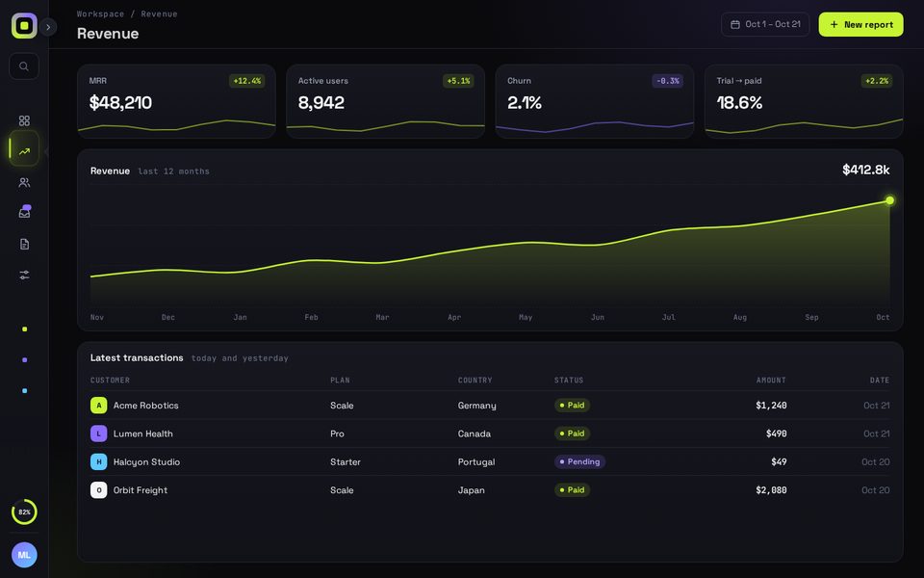The image size is (924, 578).
Task: Sort by the Status column header
Action: tap(569, 381)
